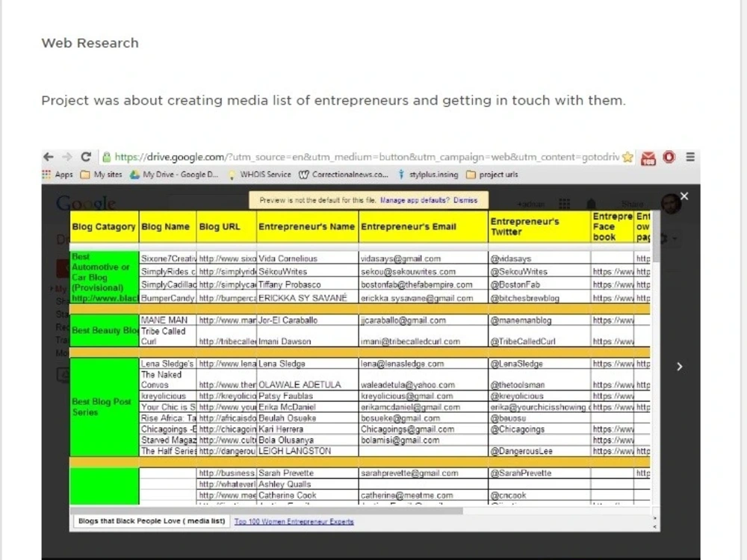
Task: Select the @SekouWrites Twitter cell
Action: 539,272
